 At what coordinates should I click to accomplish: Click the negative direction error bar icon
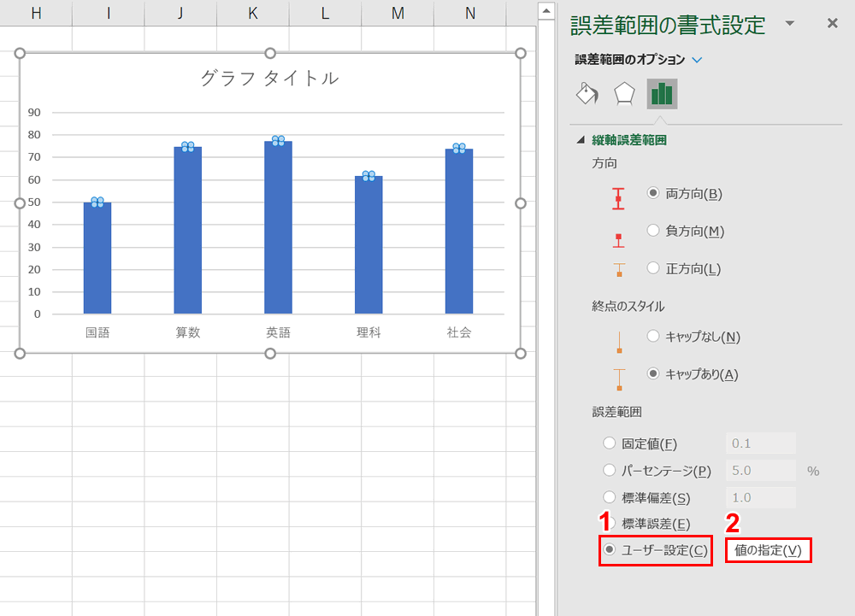[617, 239]
